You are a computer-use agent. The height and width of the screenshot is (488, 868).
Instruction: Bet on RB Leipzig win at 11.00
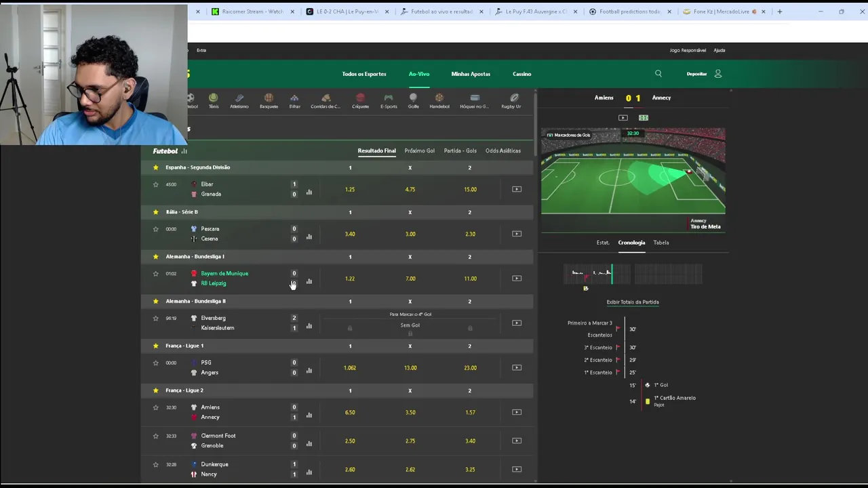(470, 279)
